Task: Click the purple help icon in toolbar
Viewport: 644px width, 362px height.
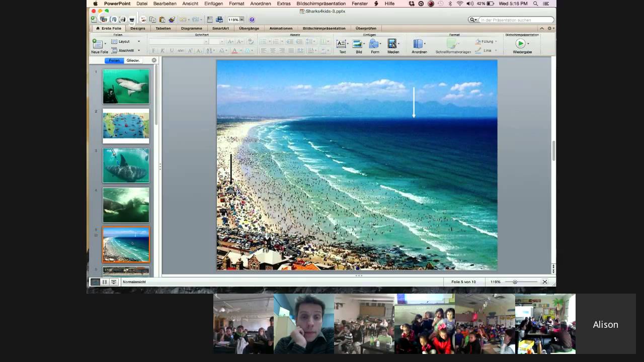Action: click(252, 20)
